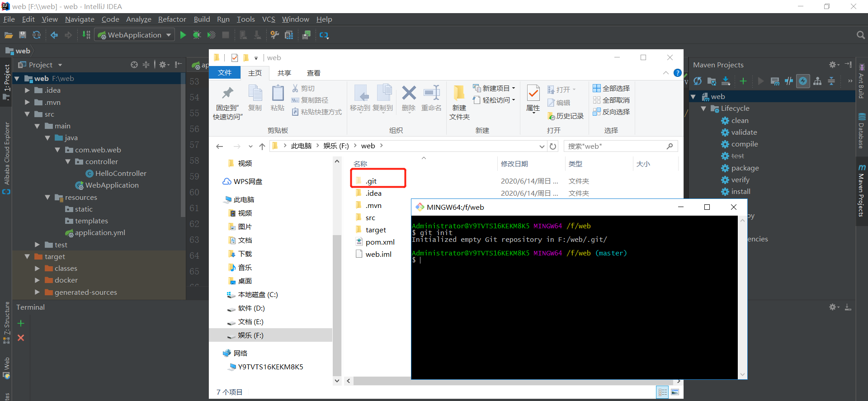Switch to the 共享 ribbon tab in Explorer
The width and height of the screenshot is (868, 401).
tap(284, 73)
